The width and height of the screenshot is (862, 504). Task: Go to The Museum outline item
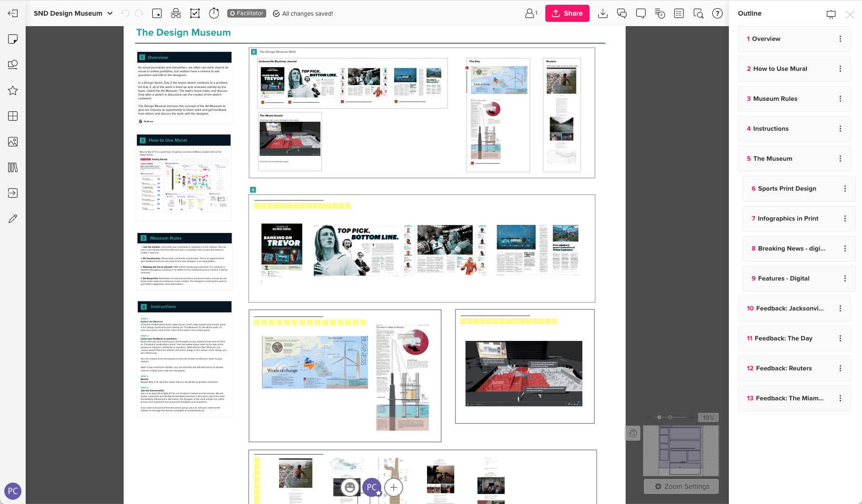[x=773, y=159]
